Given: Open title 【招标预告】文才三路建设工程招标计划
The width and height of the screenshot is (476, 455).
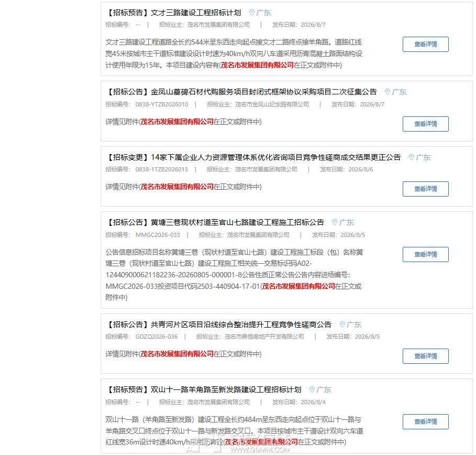Looking at the screenshot, I should 173,13.
